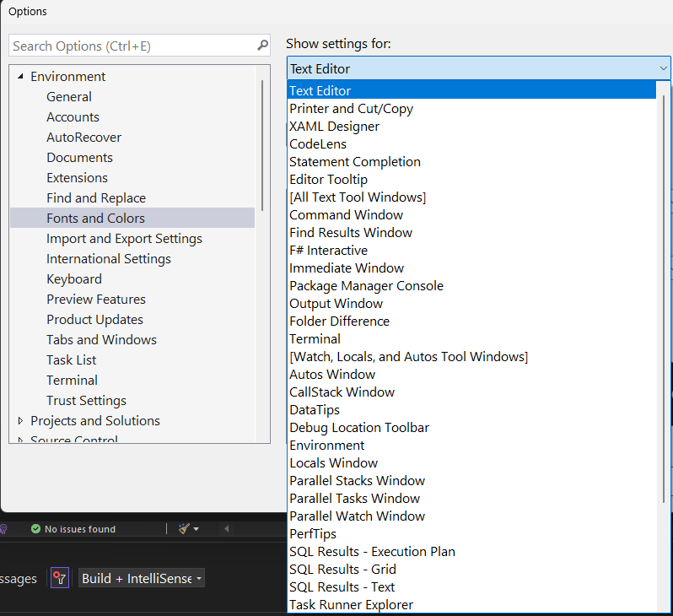
Task: Select SQL Results - Grid option
Action: (x=471, y=570)
